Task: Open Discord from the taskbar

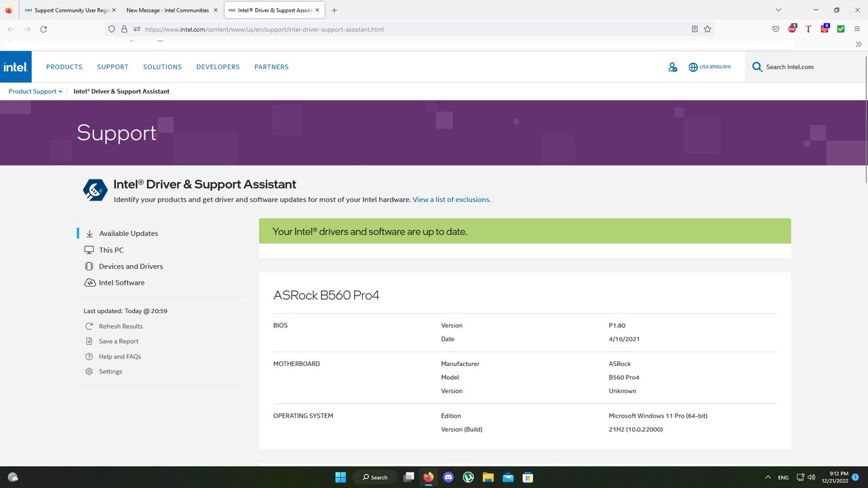Action: (x=448, y=477)
